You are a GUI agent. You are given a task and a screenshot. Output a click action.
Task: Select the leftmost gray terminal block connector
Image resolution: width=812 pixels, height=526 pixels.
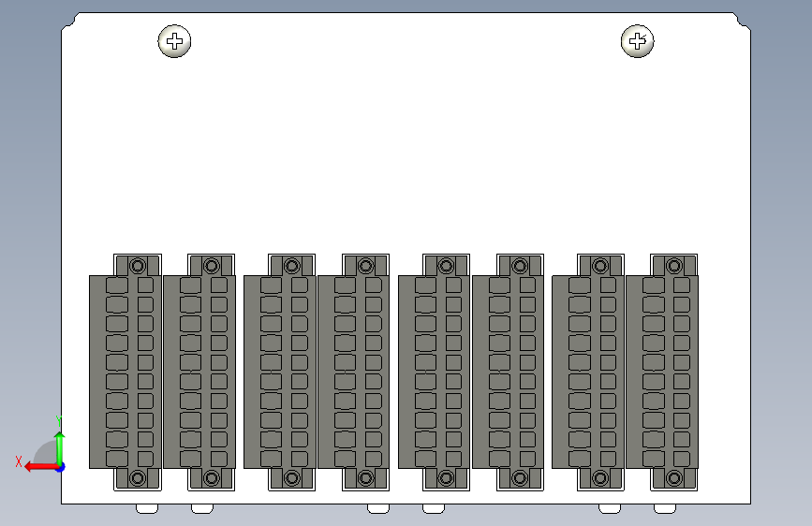(x=125, y=373)
